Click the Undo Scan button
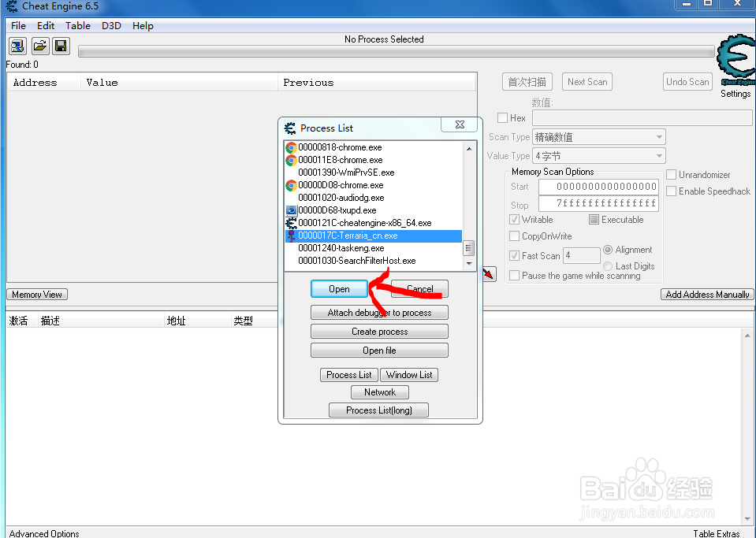Image resolution: width=756 pixels, height=538 pixels. tap(687, 82)
